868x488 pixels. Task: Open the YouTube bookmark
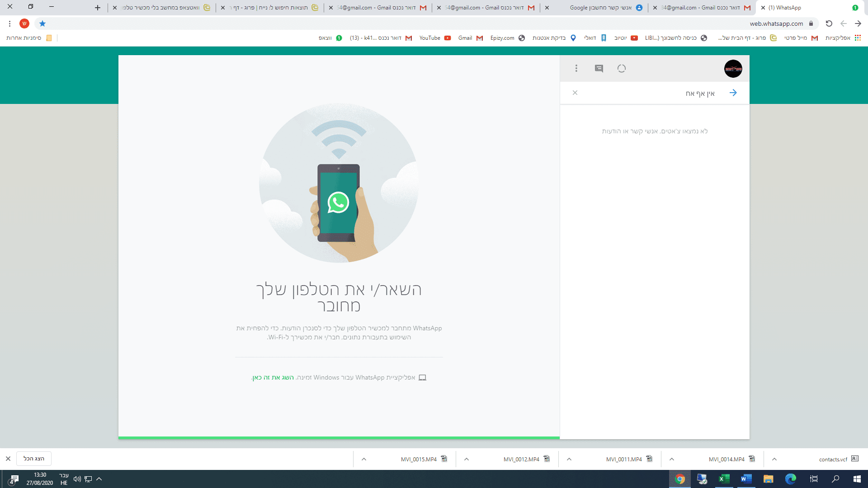[x=434, y=38]
